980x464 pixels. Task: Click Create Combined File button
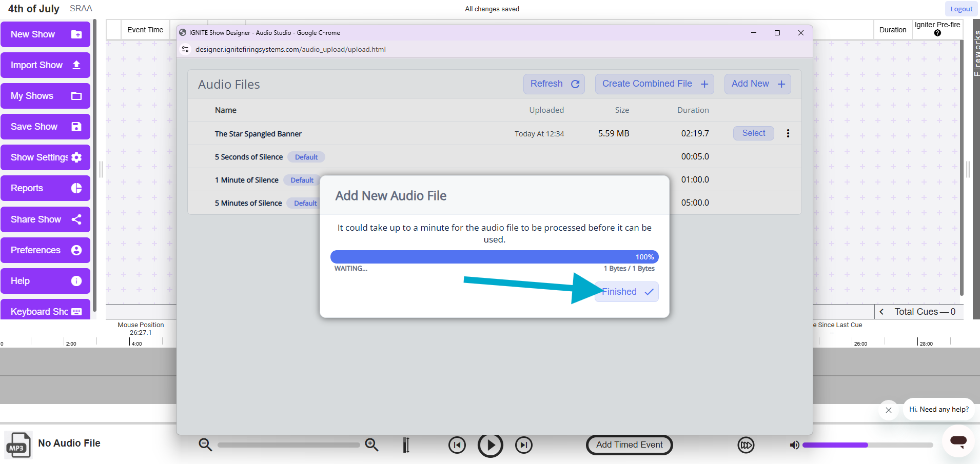[654, 84]
